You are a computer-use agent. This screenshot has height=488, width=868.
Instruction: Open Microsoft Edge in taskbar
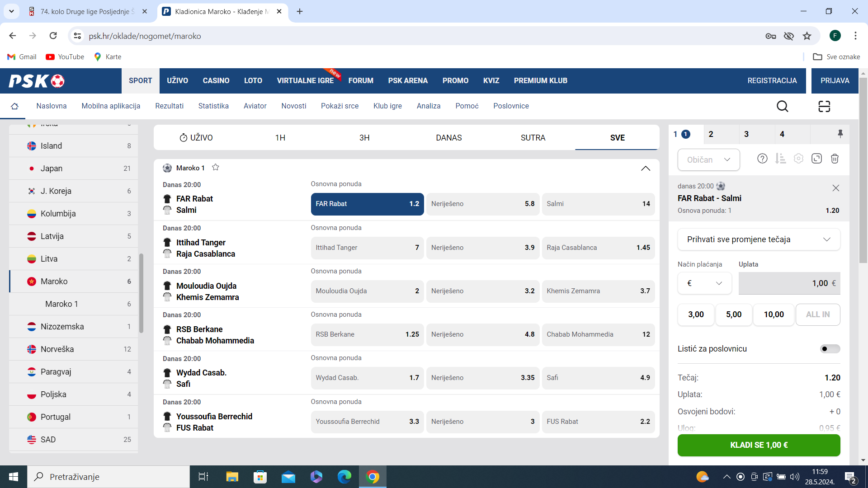(x=344, y=477)
